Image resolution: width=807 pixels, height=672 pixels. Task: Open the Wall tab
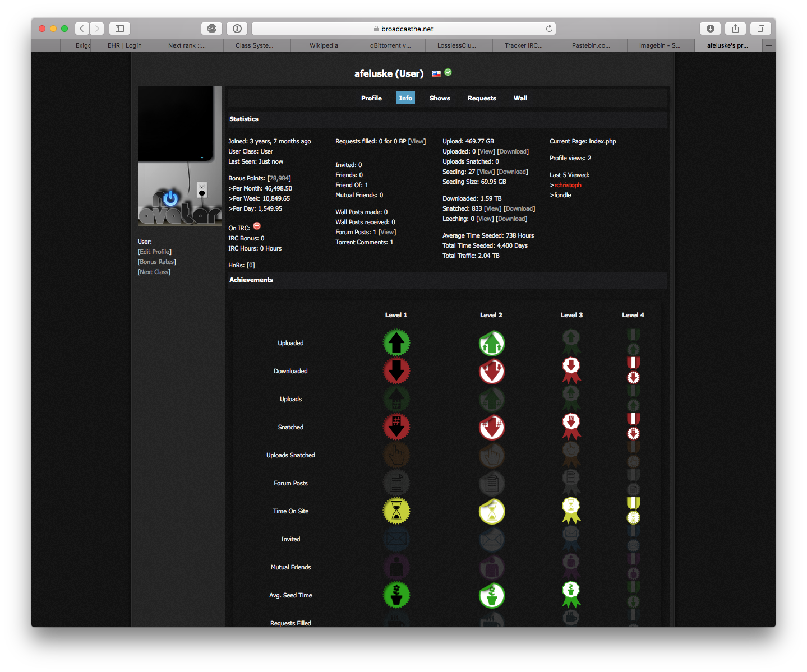[520, 98]
